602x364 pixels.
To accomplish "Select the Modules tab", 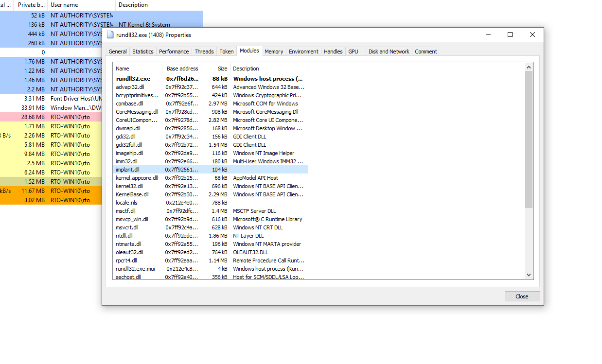I will coord(249,51).
